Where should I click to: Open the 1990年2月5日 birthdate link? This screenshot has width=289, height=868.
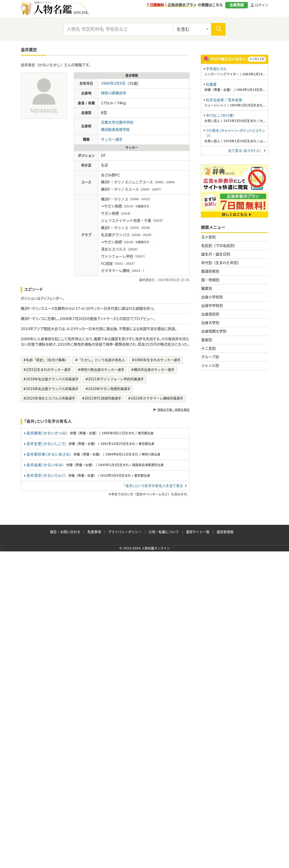point(113,84)
